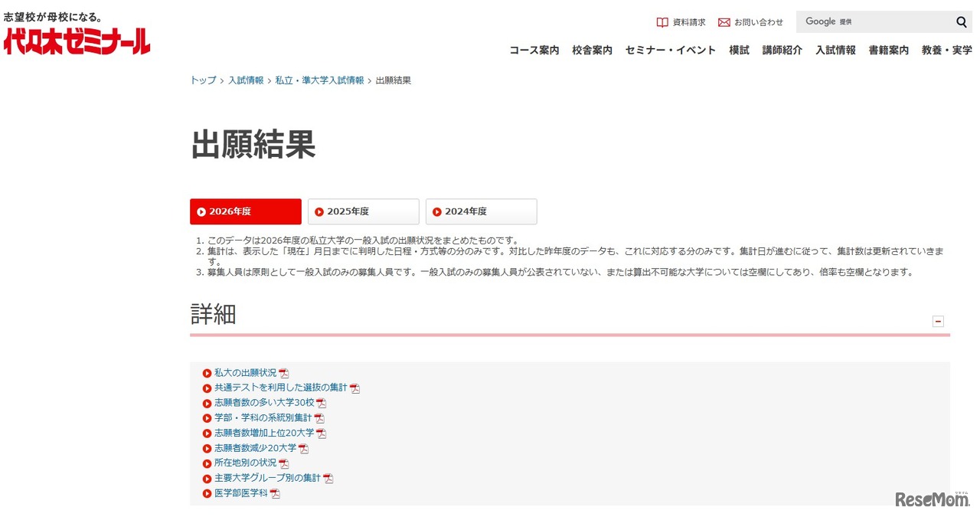The height and width of the screenshot is (517, 980).
Task: Open the PDF icon beside 所在地別の状況
Action: [284, 463]
